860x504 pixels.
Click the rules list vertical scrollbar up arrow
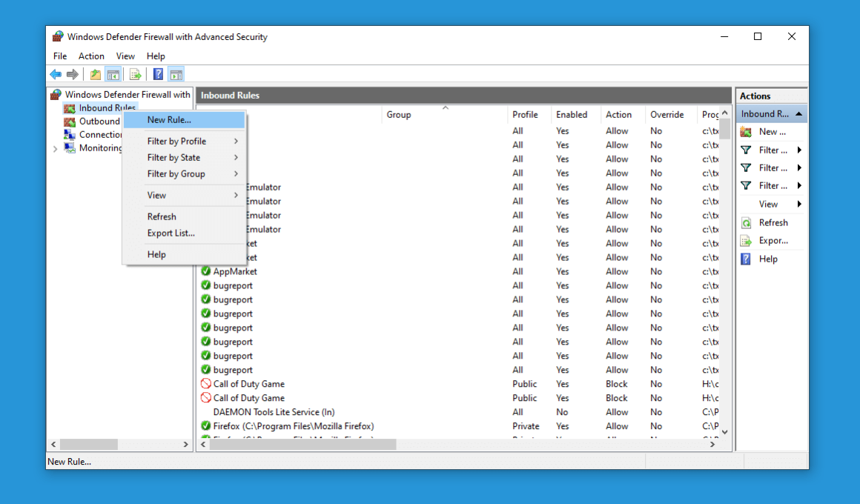coord(725,113)
